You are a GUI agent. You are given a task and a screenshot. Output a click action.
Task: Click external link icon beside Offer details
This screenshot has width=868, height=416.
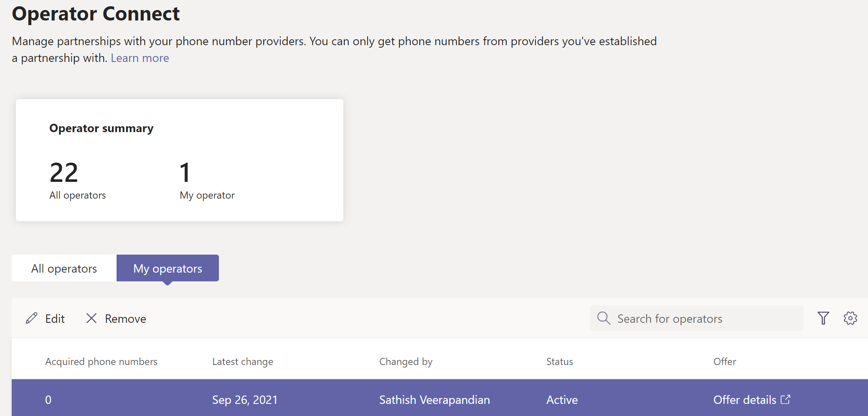click(x=785, y=399)
